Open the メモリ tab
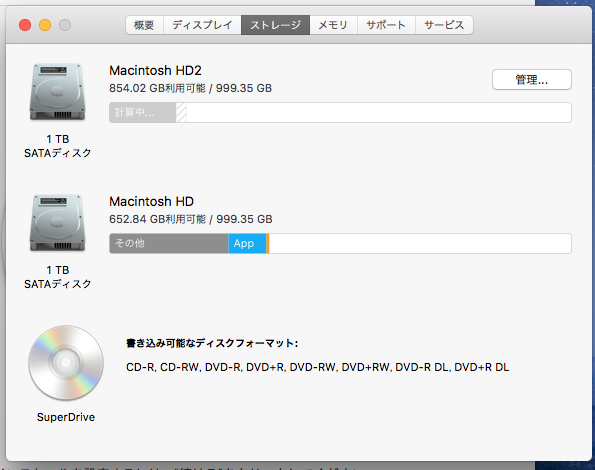This screenshot has height=470, width=595. pyautogui.click(x=333, y=25)
